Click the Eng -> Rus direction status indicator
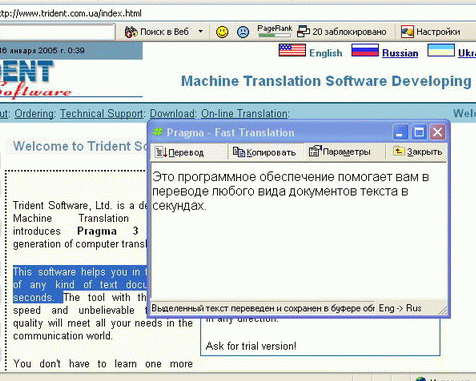Viewport: 476px width, 381px height. (400, 308)
